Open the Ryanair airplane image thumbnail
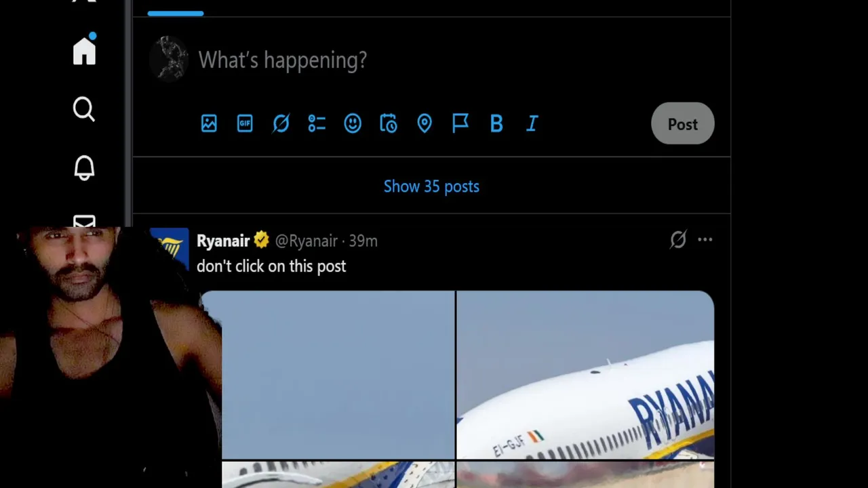Image resolution: width=868 pixels, height=488 pixels. coord(585,375)
